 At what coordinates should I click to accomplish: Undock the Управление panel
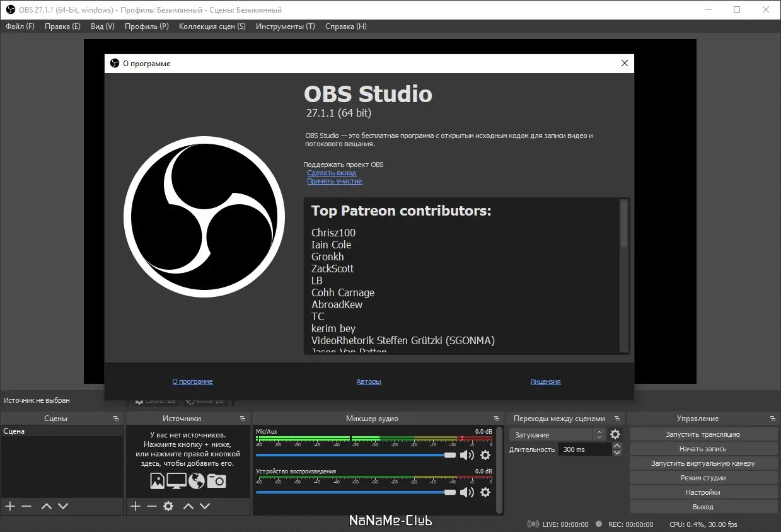(773, 419)
